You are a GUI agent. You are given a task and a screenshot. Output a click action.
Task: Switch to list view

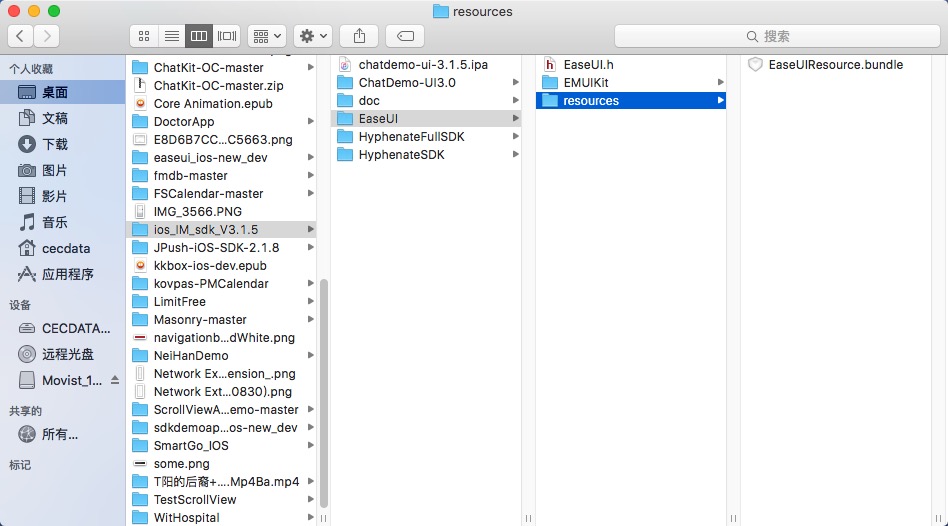coord(172,36)
